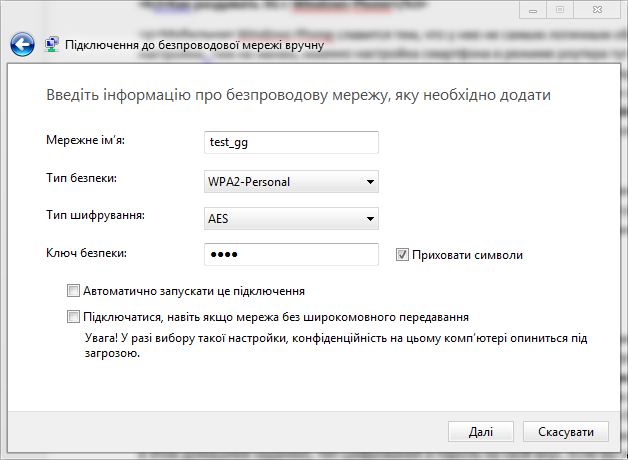Close the dialog with the red X button

[597, 9]
